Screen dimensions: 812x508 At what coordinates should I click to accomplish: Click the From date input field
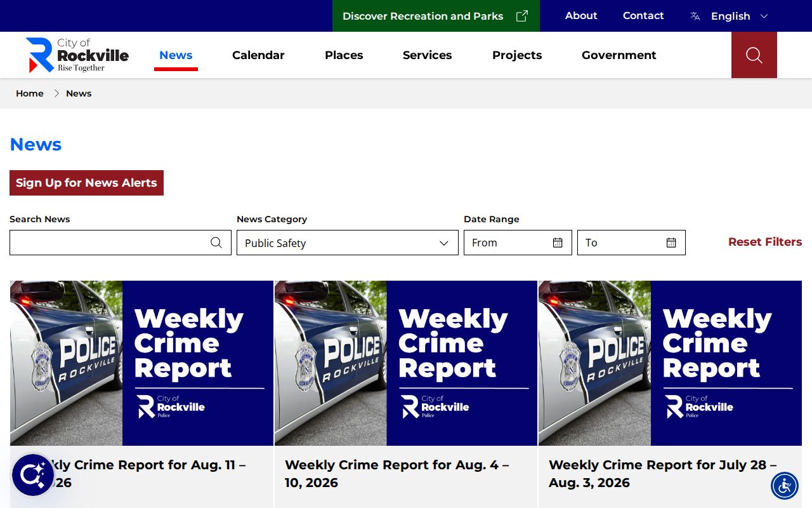click(518, 243)
